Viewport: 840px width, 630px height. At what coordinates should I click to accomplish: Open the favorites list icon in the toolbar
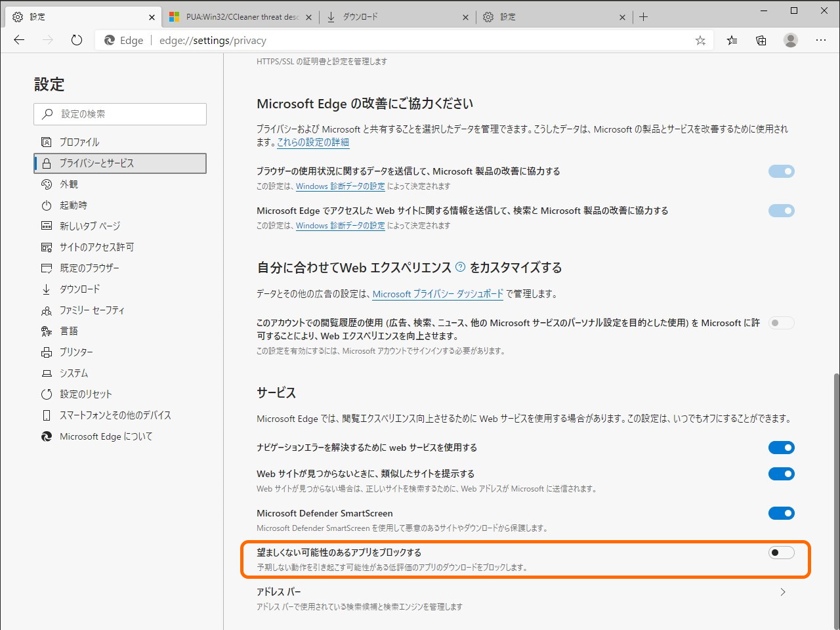click(x=732, y=40)
